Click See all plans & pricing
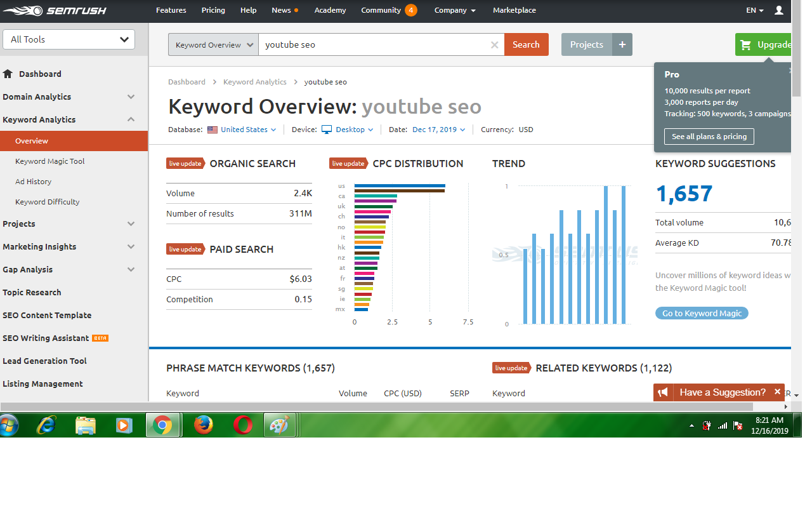 coord(709,137)
